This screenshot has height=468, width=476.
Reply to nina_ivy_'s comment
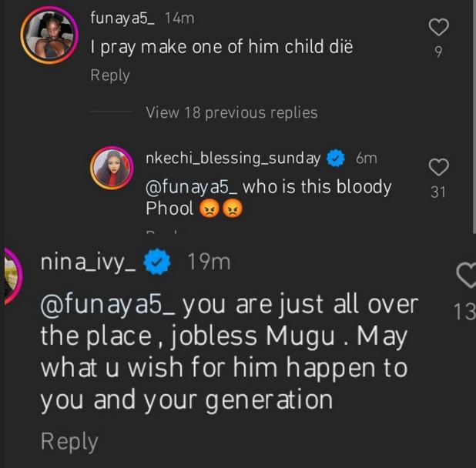[x=69, y=441]
